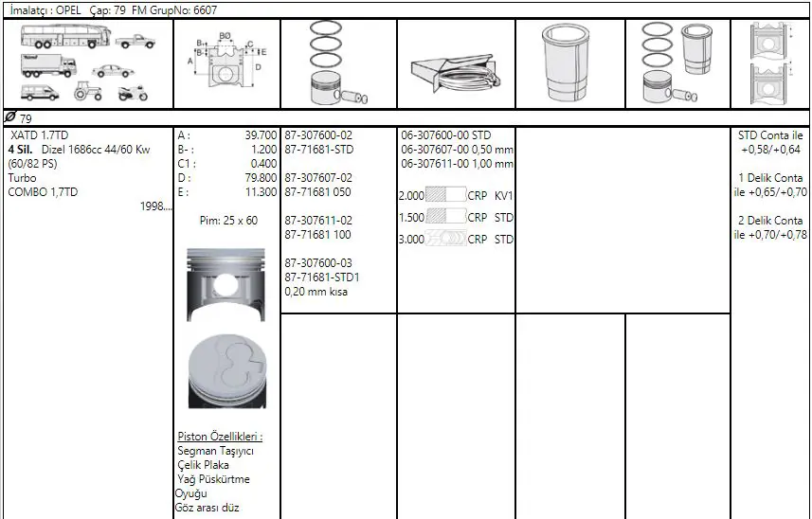Open the piston dimension diagram
812x519 pixels.
pyautogui.click(x=227, y=63)
